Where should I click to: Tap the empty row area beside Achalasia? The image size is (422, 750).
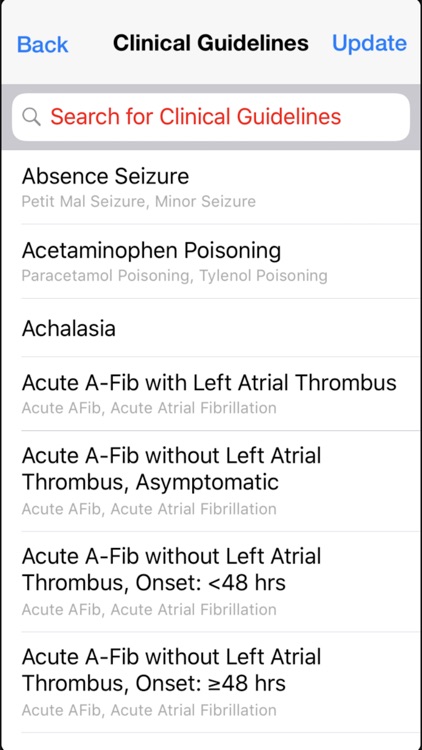click(x=268, y=328)
